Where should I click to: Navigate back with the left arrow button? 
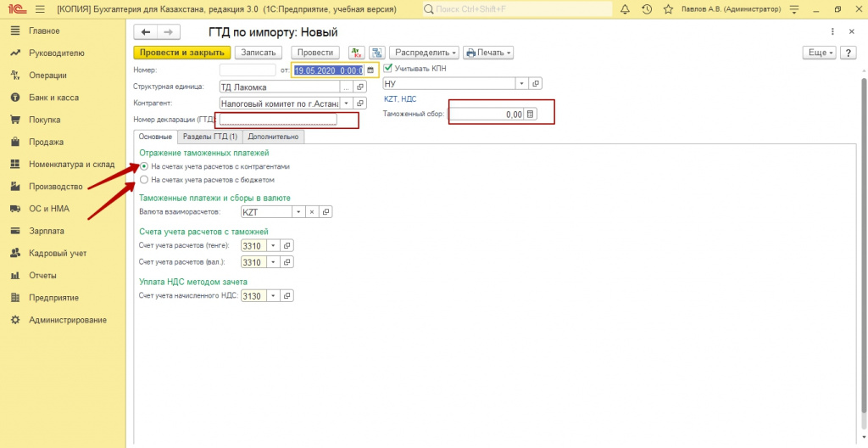146,32
